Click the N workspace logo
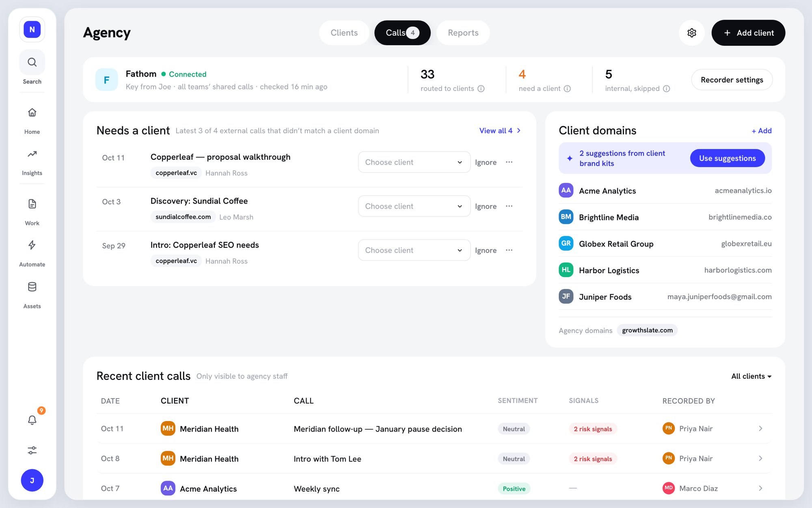This screenshot has height=508, width=812. (32, 29)
